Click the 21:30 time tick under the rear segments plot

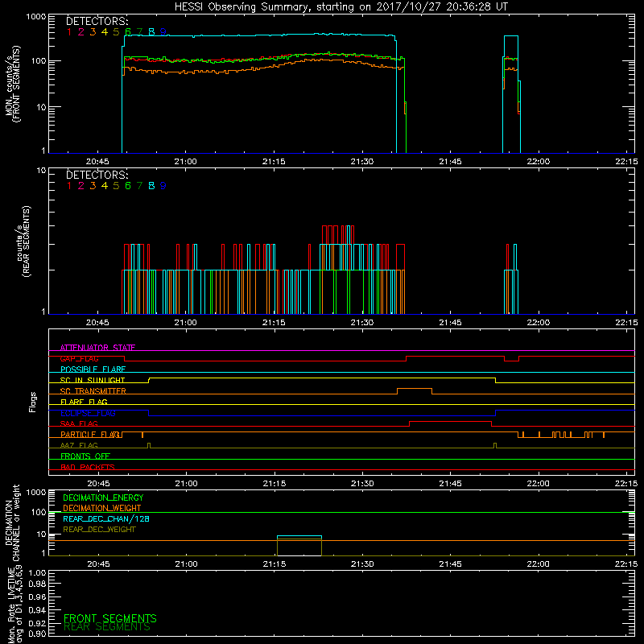click(x=362, y=323)
